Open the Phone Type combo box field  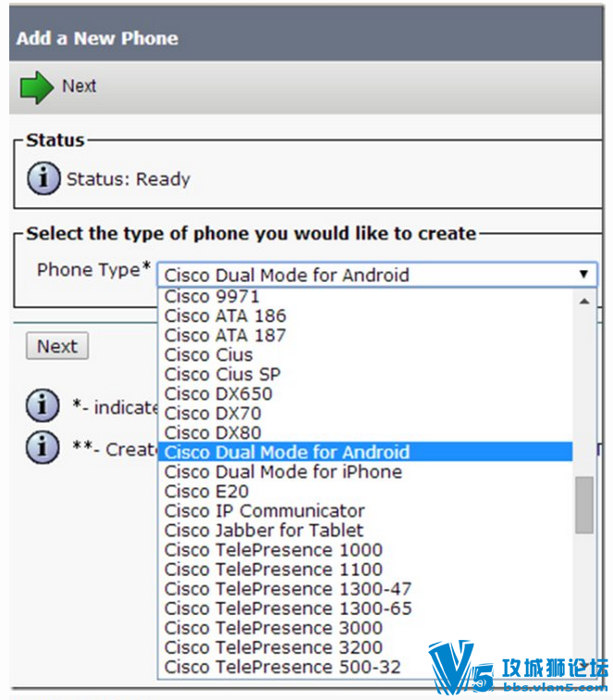tap(376, 275)
